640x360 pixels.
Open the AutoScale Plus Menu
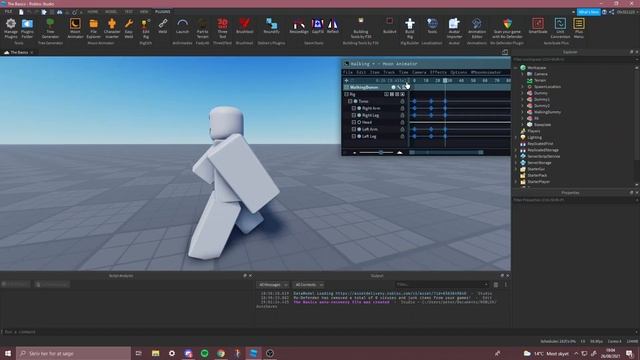[x=578, y=28]
